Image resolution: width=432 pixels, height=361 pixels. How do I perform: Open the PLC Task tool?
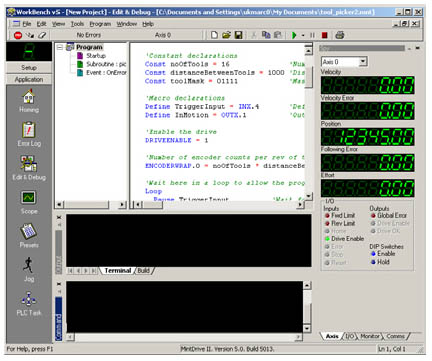coord(29,304)
